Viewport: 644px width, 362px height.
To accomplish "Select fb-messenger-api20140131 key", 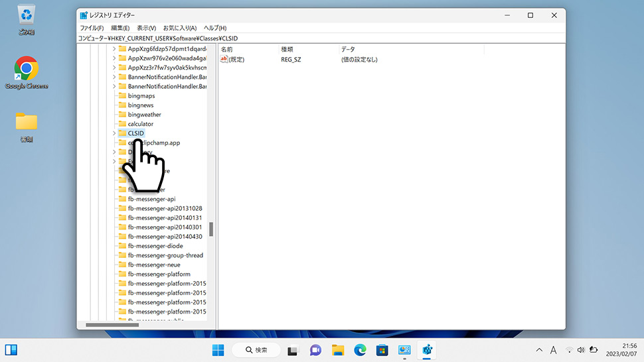I will pos(165,218).
